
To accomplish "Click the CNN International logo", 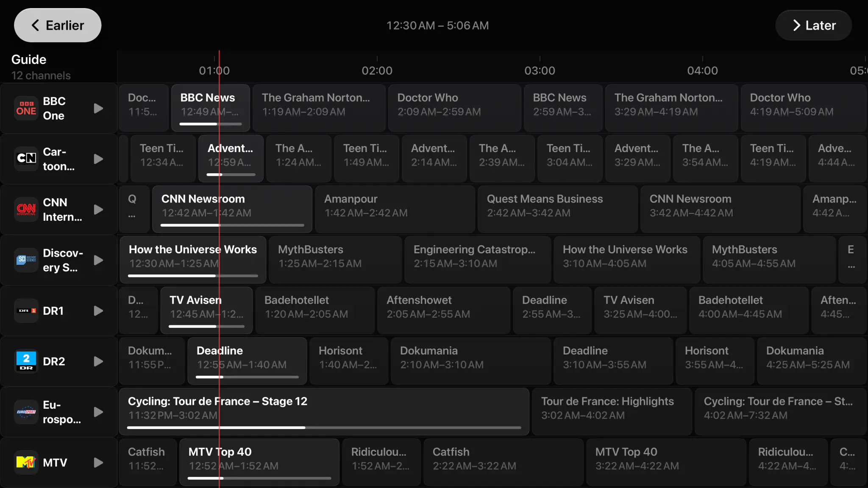I will pyautogui.click(x=26, y=209).
